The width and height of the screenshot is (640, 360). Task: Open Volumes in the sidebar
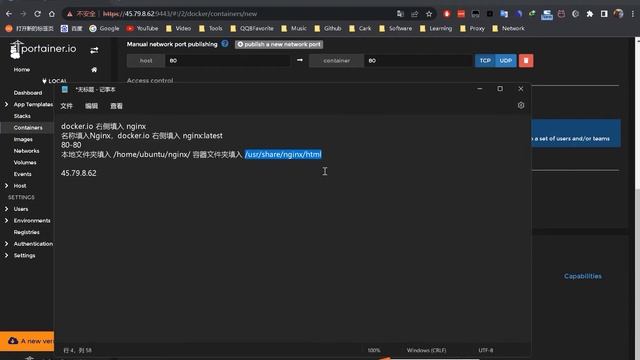pos(25,162)
